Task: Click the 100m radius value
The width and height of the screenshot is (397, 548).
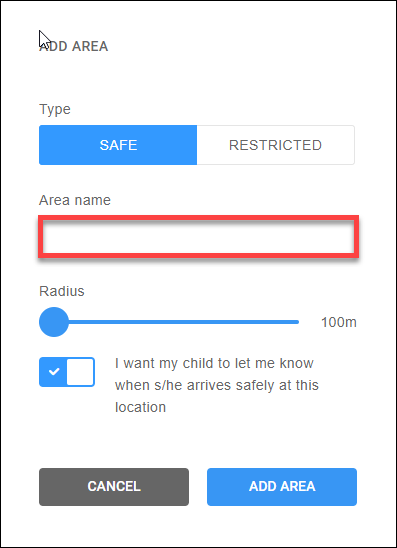Action: (339, 322)
